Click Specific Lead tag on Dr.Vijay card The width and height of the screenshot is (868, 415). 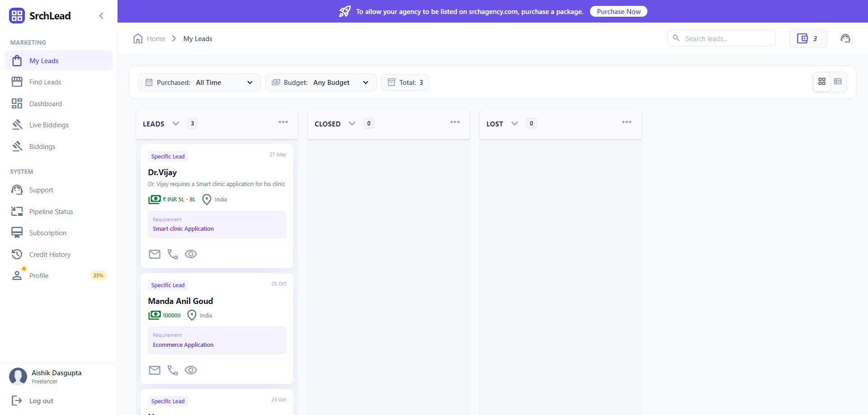[168, 156]
